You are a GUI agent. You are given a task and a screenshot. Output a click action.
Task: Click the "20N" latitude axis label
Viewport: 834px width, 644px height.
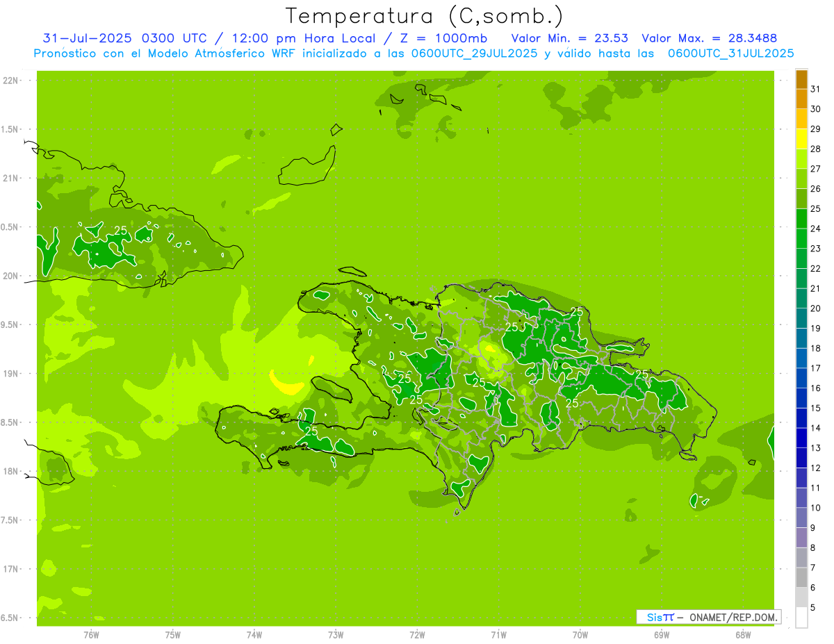[10, 276]
